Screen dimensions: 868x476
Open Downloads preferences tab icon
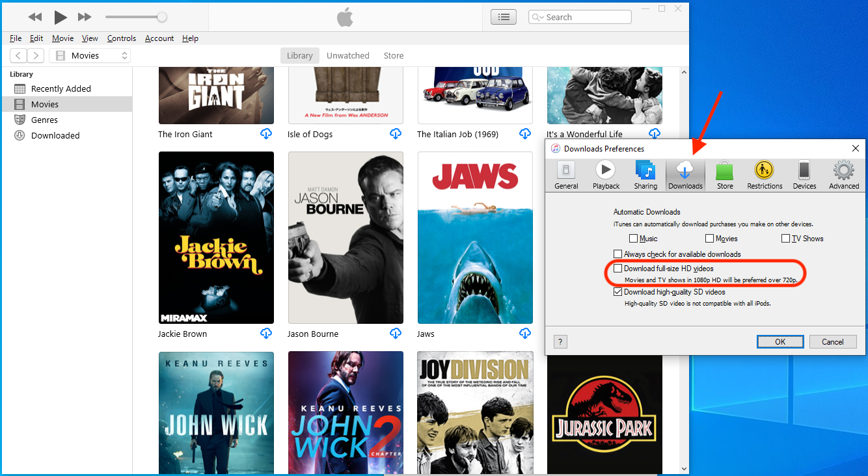pos(685,175)
